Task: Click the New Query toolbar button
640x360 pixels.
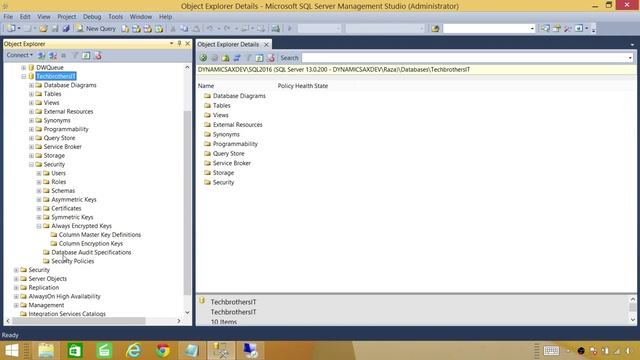Action: tap(96, 29)
